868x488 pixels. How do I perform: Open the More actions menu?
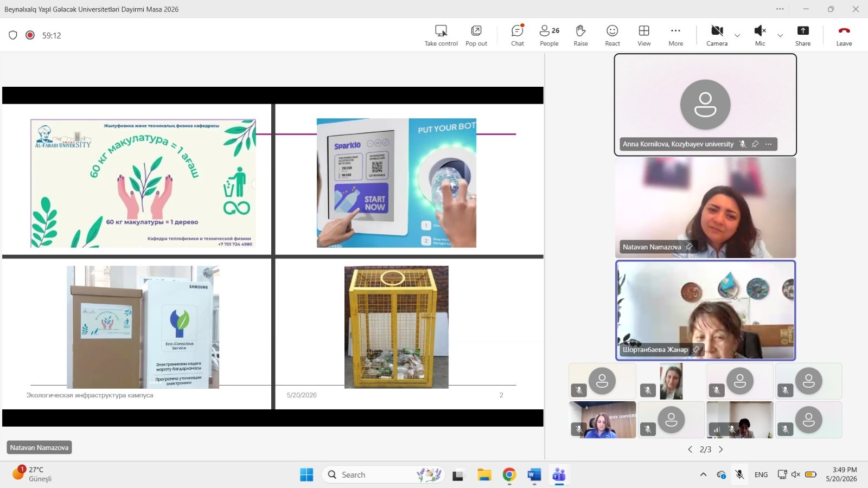pyautogui.click(x=675, y=36)
